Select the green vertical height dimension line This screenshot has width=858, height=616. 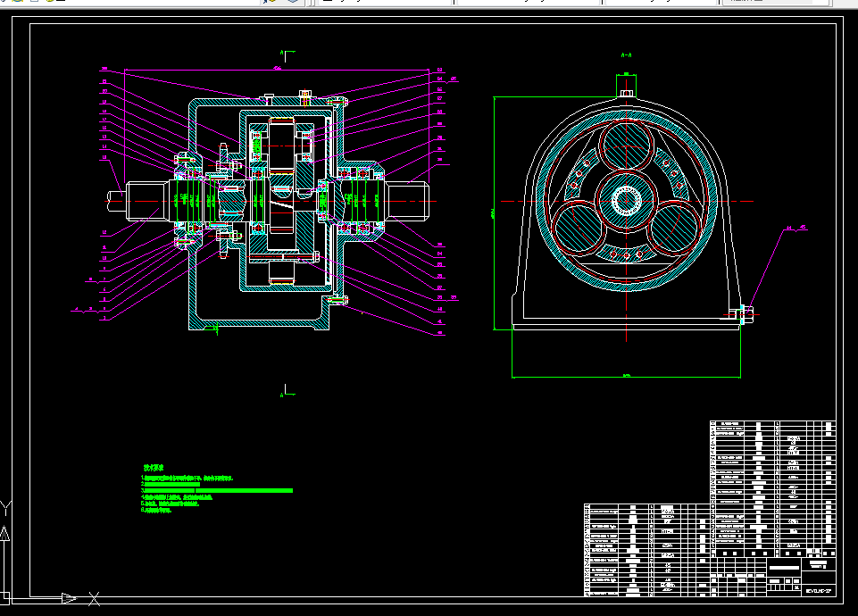click(495, 213)
